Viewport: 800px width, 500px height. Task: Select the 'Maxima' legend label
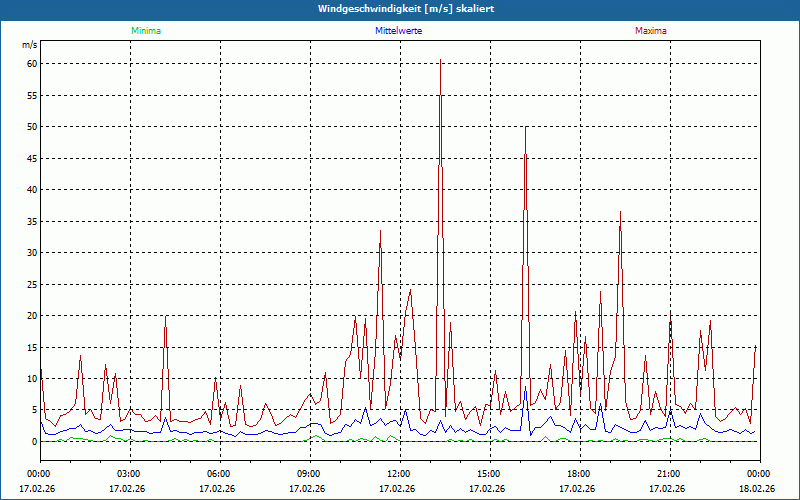650,31
